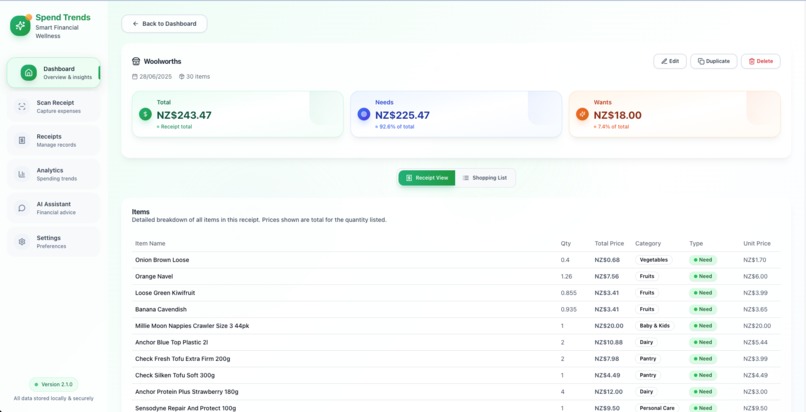This screenshot has height=412, width=806.
Task: Click the Receipts document icon in sidebar
Action: click(22, 140)
